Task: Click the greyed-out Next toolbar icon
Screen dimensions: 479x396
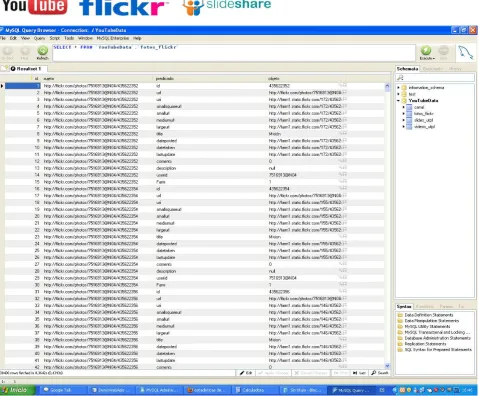Action: [25, 51]
